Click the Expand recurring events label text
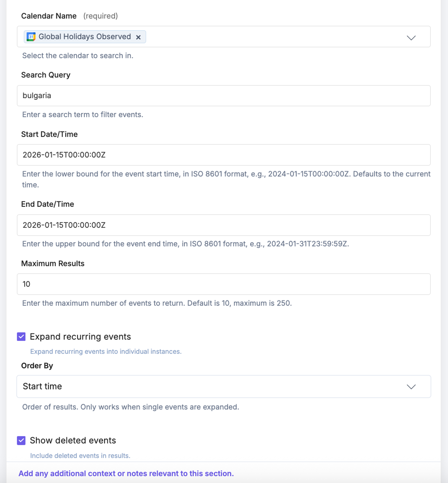The image size is (448, 483). [x=80, y=337]
